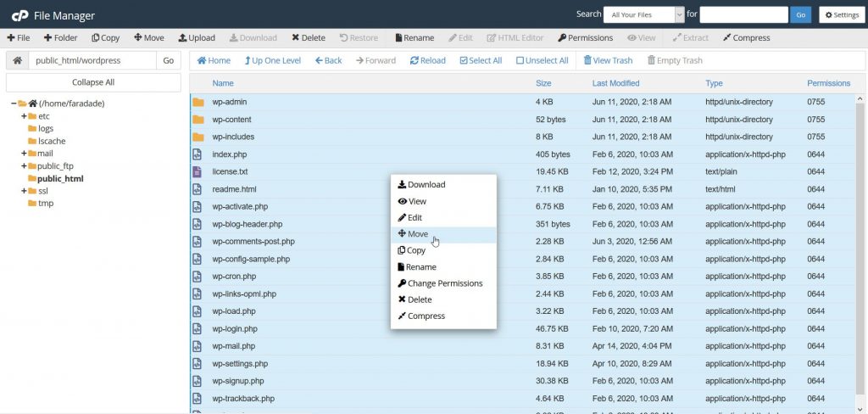Click the Reload icon button

click(x=427, y=61)
